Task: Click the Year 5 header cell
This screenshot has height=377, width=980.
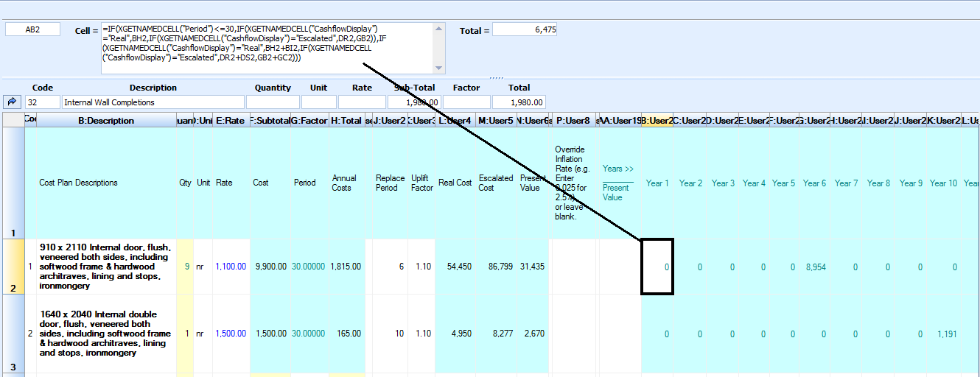Action: pyautogui.click(x=783, y=183)
